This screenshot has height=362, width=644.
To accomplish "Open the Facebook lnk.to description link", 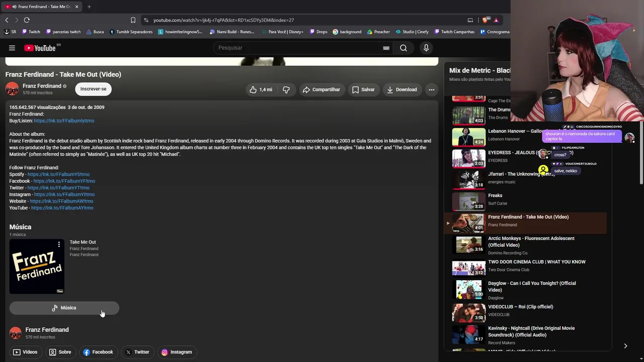I will pyautogui.click(x=64, y=181).
